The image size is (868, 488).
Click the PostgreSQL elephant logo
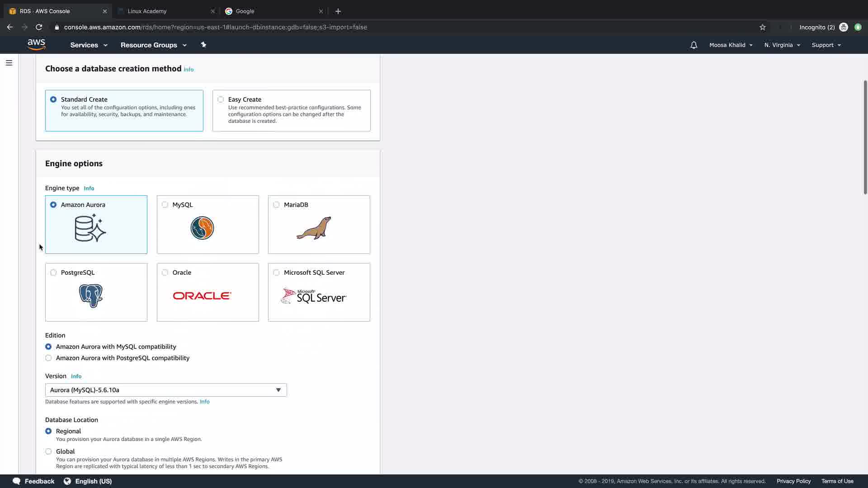pos(91,296)
